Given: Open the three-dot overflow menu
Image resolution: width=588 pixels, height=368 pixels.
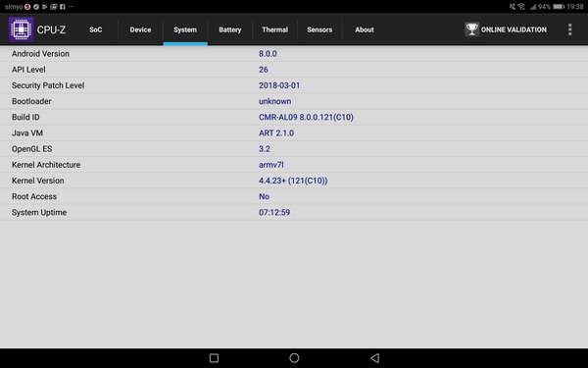Looking at the screenshot, I should 569,29.
